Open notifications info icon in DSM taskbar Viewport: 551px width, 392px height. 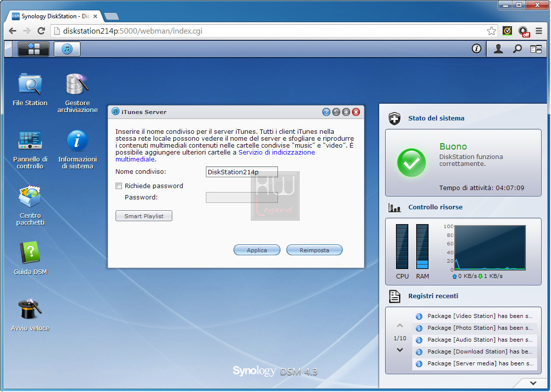pos(476,49)
